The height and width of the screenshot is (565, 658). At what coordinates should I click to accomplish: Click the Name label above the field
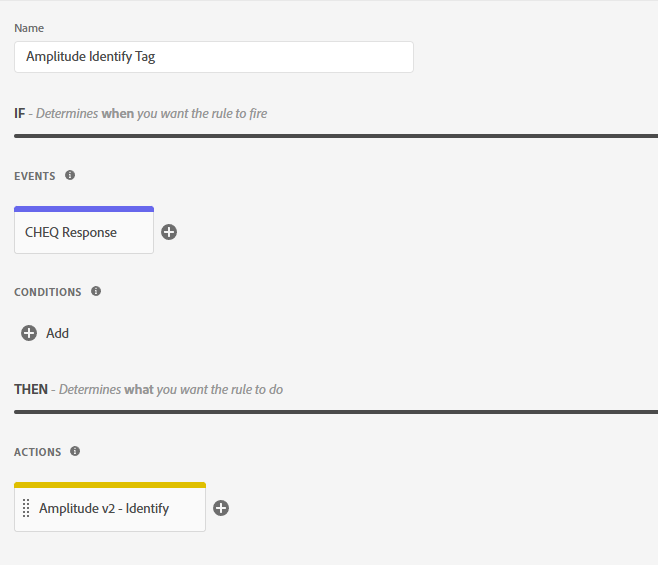(29, 28)
